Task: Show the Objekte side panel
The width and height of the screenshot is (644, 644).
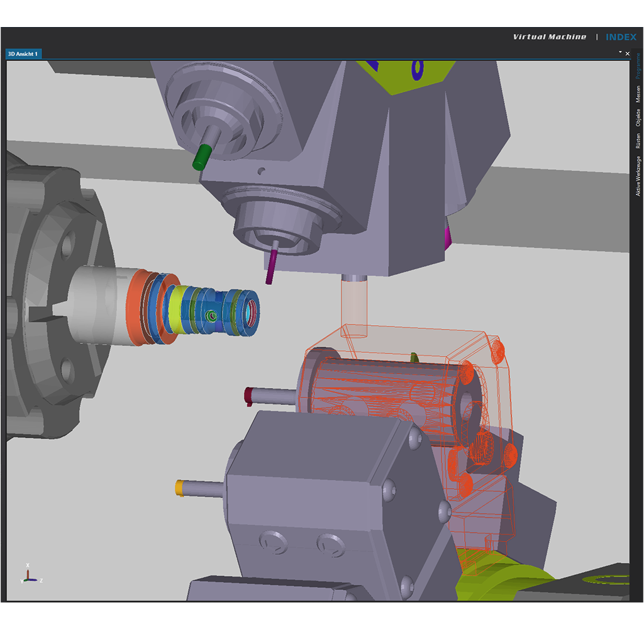Action: 638,118
